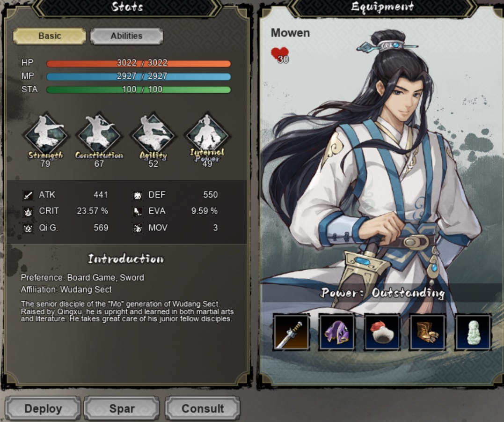Deploy Mowen with the Deploy button
Image resolution: width=504 pixels, height=422 pixels.
coord(43,408)
